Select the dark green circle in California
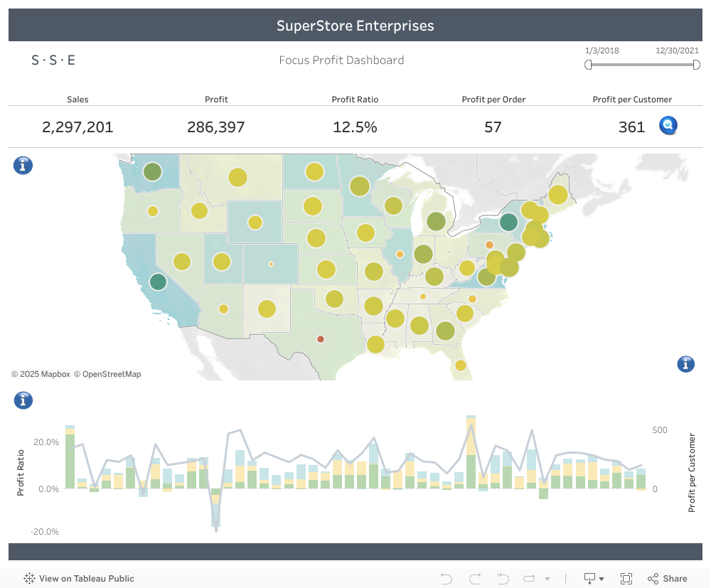711x588 pixels. [x=158, y=282]
